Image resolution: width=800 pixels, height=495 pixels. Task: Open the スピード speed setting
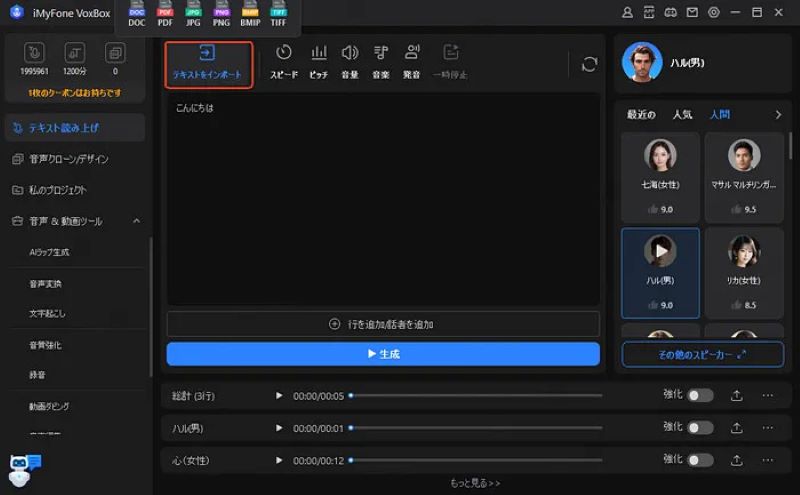[x=284, y=62]
